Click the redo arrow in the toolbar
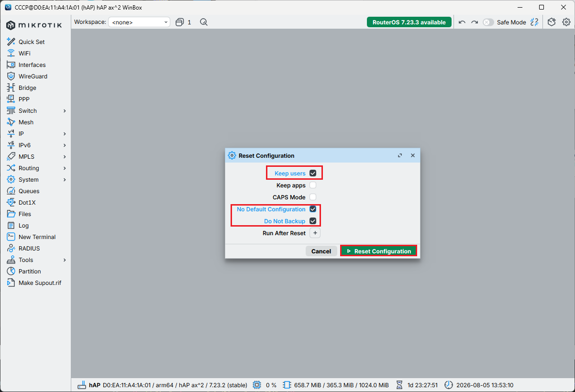Screen dimensions: 575x392 tap(475, 22)
